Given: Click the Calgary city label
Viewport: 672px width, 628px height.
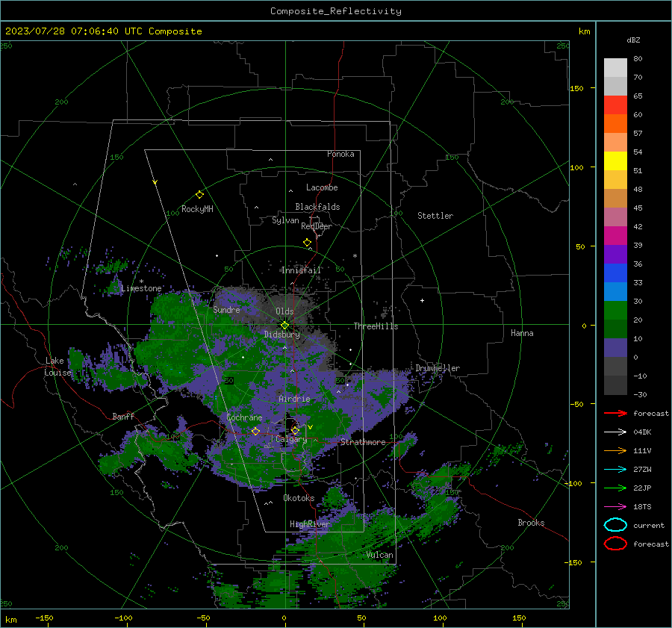Looking at the screenshot, I should [291, 439].
